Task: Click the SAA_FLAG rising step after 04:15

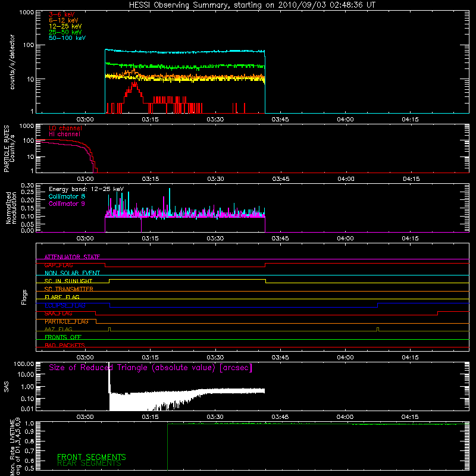Action: 437,314
